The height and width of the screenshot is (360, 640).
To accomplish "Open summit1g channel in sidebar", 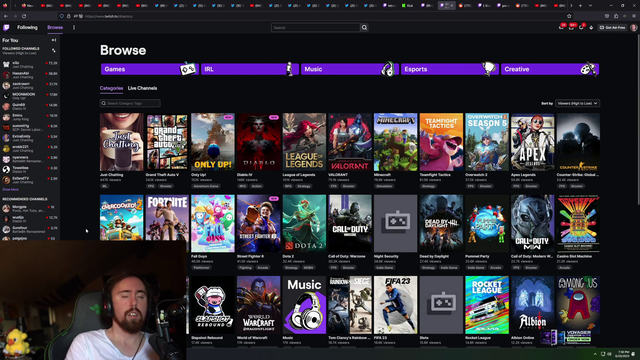I will pyautogui.click(x=30, y=127).
